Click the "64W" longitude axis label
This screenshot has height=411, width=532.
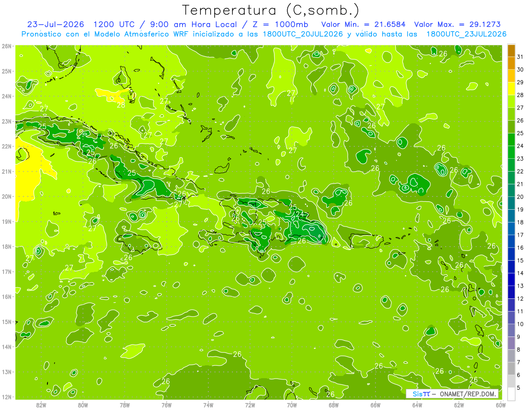[x=417, y=404]
